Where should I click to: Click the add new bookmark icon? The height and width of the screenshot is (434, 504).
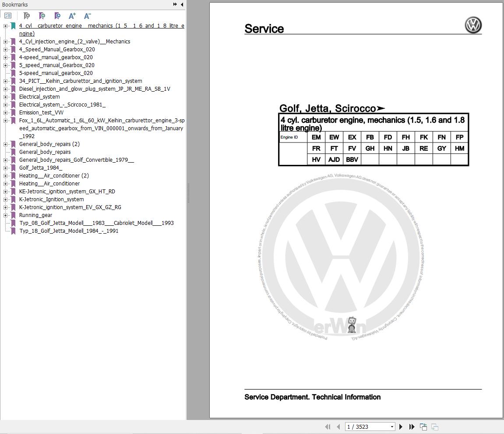42,16
